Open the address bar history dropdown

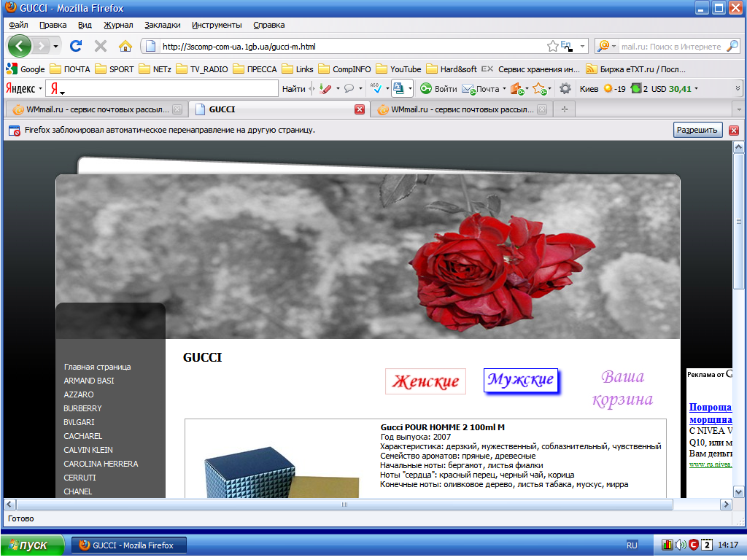(582, 46)
